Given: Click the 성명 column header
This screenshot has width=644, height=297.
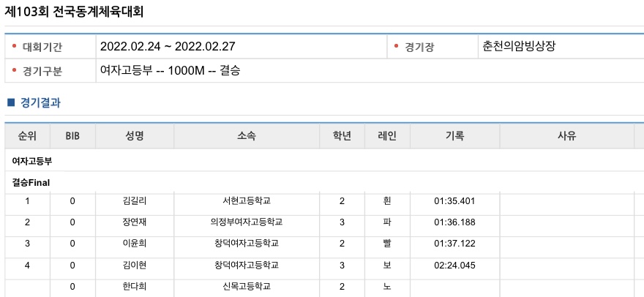Looking at the screenshot, I should pyautogui.click(x=135, y=136).
